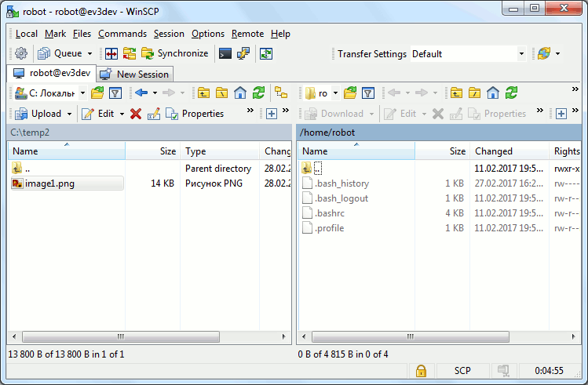Click the local Filter icon
Viewport: 588px width, 385px height.
115,93
